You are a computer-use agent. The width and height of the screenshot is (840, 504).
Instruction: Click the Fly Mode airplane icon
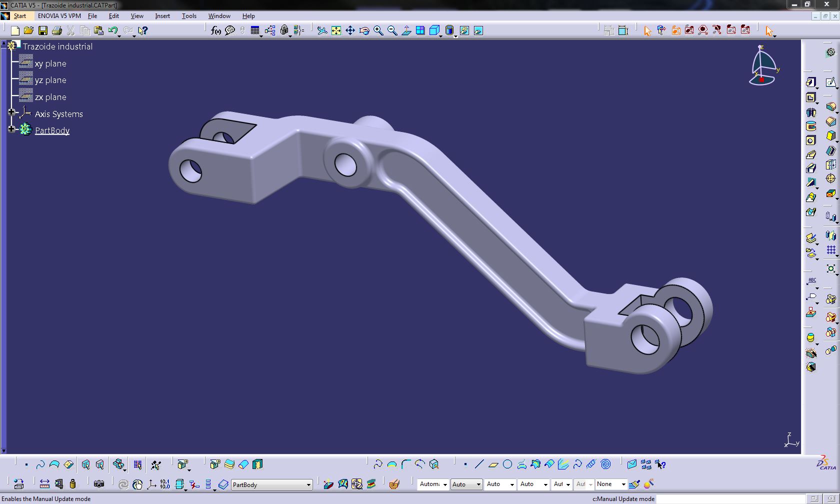pos(322,31)
